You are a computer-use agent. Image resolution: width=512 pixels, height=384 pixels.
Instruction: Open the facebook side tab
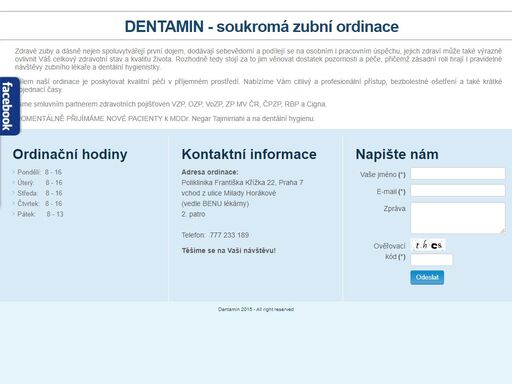[x=10, y=106]
